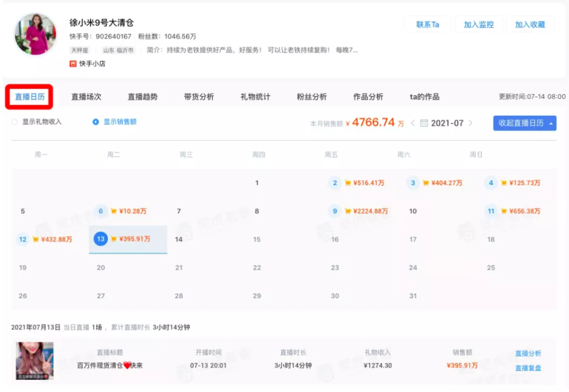Click the 天秤座 tag
569x392 pixels.
[x=79, y=50]
